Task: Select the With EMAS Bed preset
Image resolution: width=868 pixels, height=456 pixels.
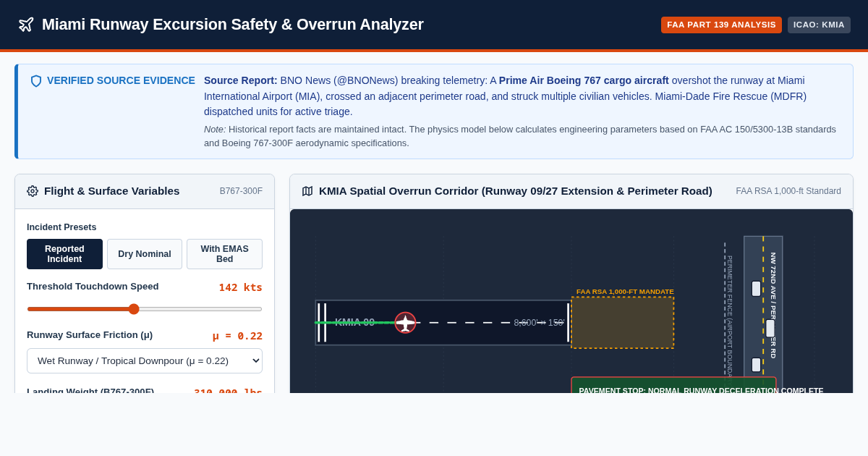Action: click(224, 254)
